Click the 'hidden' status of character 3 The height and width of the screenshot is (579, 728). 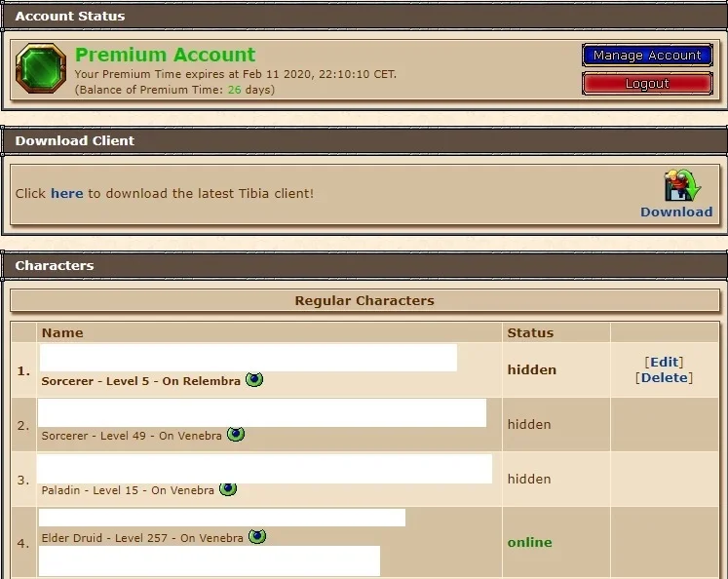click(529, 480)
